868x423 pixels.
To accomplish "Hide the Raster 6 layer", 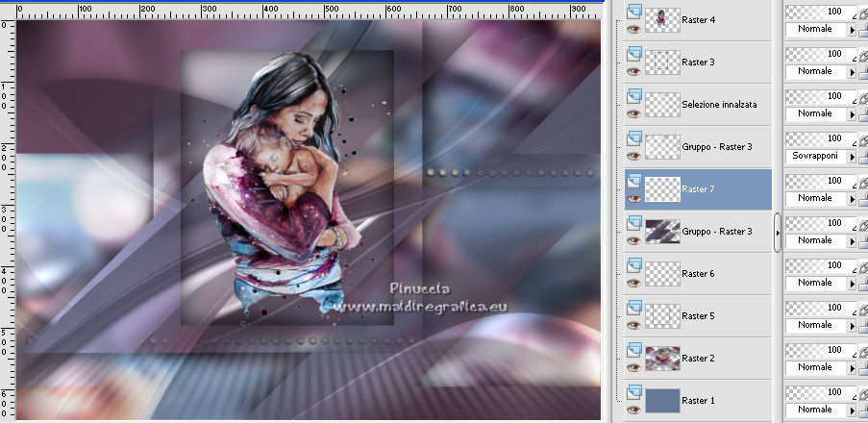I will pyautogui.click(x=633, y=283).
